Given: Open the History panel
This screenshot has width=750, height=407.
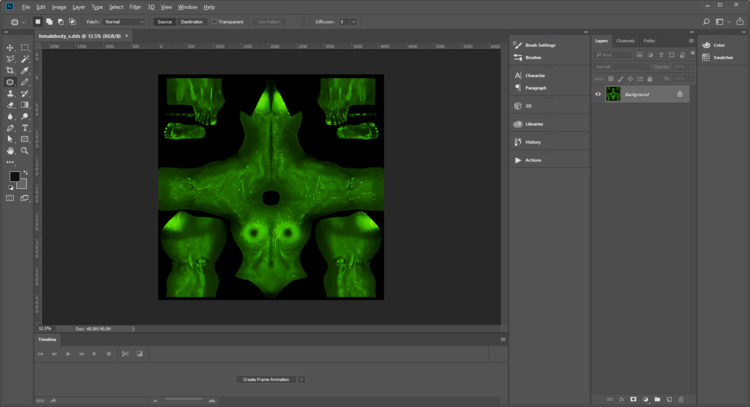Looking at the screenshot, I should point(533,142).
